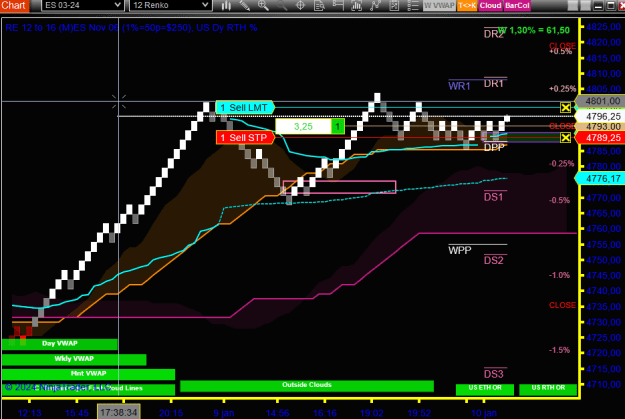Click the 4796,25 current price marker
The width and height of the screenshot is (625, 419).
(602, 116)
